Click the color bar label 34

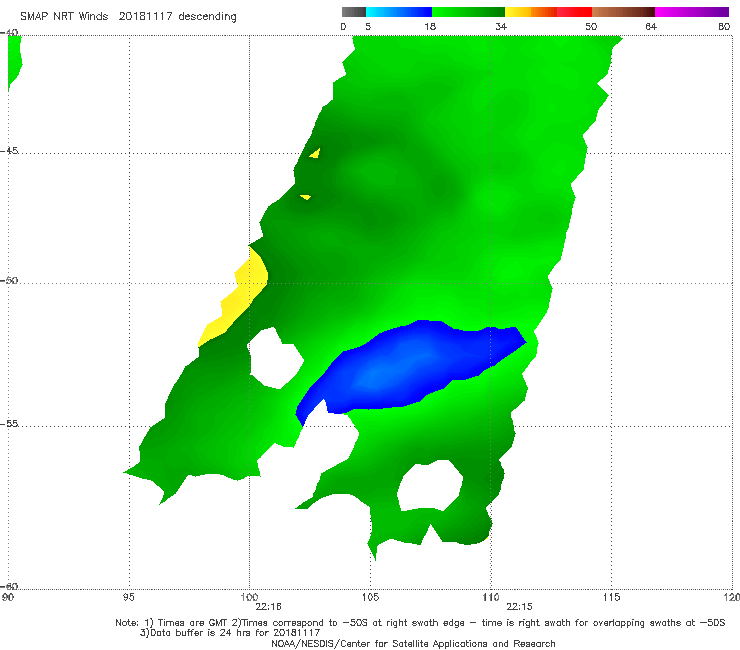click(x=501, y=27)
